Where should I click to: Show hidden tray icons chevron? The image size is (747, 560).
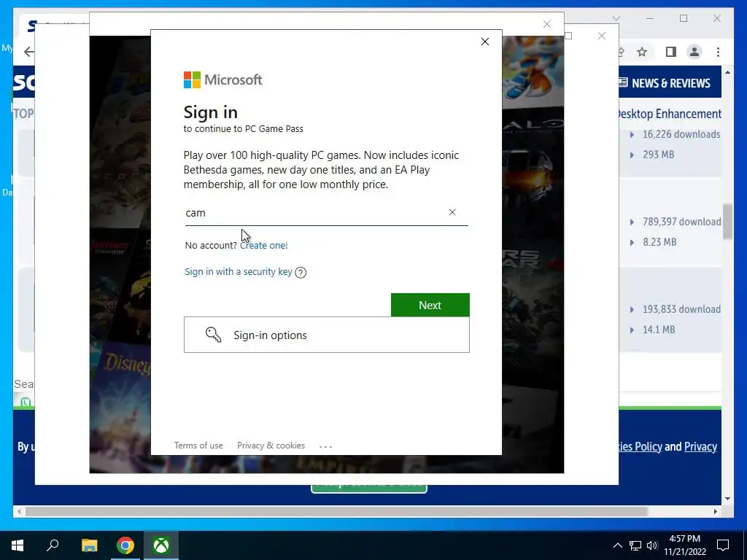(x=617, y=545)
